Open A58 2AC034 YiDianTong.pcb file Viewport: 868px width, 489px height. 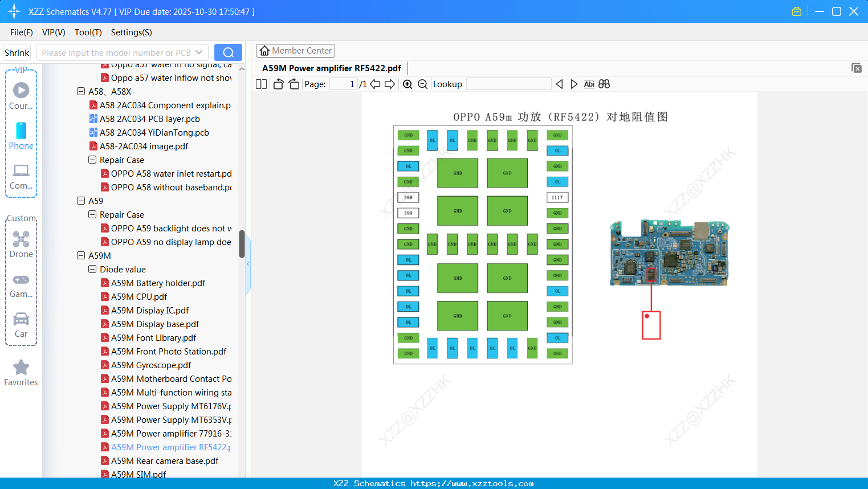click(154, 133)
